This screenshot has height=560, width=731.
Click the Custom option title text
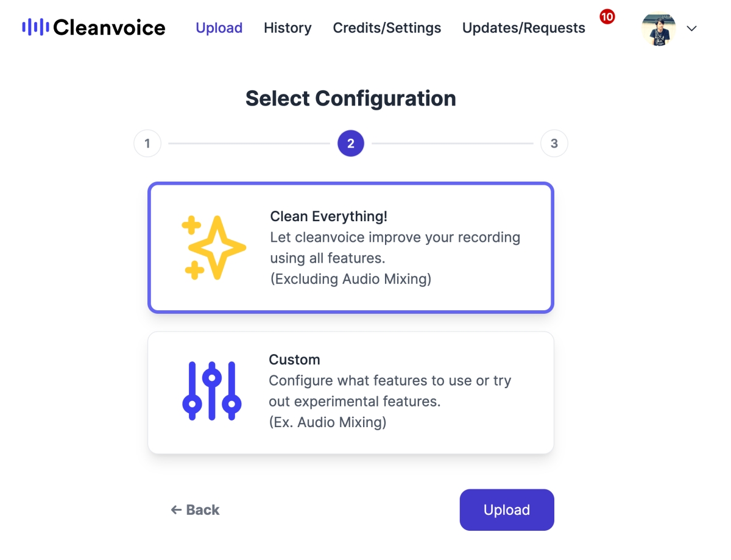click(294, 360)
